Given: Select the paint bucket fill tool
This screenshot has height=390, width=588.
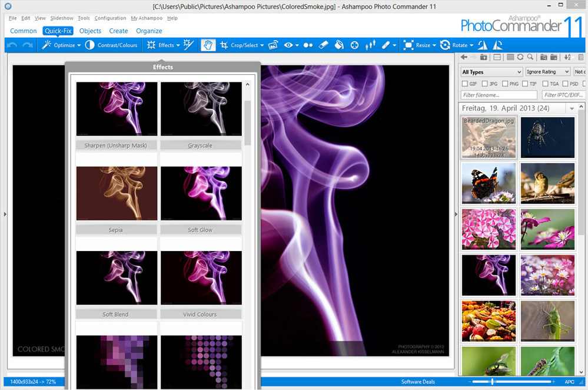Looking at the screenshot, I should (x=338, y=45).
